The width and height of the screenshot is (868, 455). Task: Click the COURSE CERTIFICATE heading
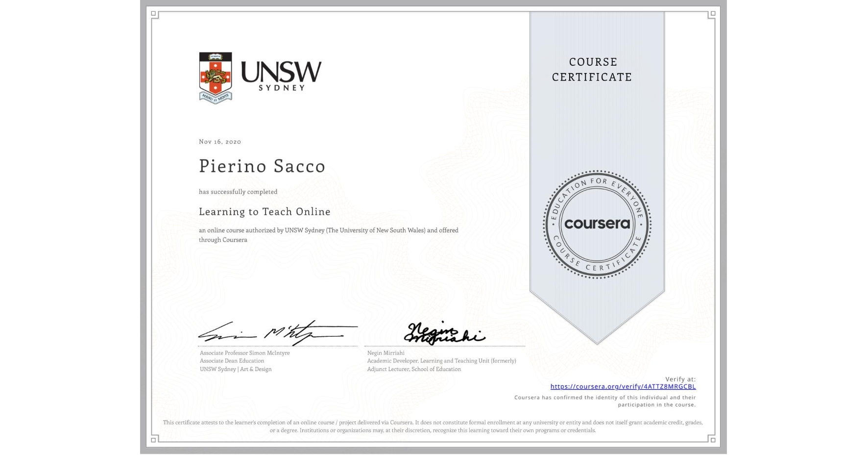click(592, 70)
